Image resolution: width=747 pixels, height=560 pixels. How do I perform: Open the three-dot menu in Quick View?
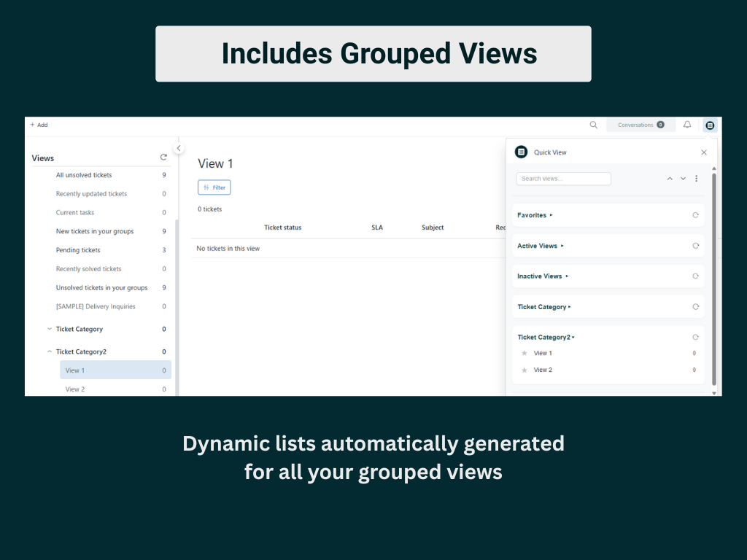697,178
